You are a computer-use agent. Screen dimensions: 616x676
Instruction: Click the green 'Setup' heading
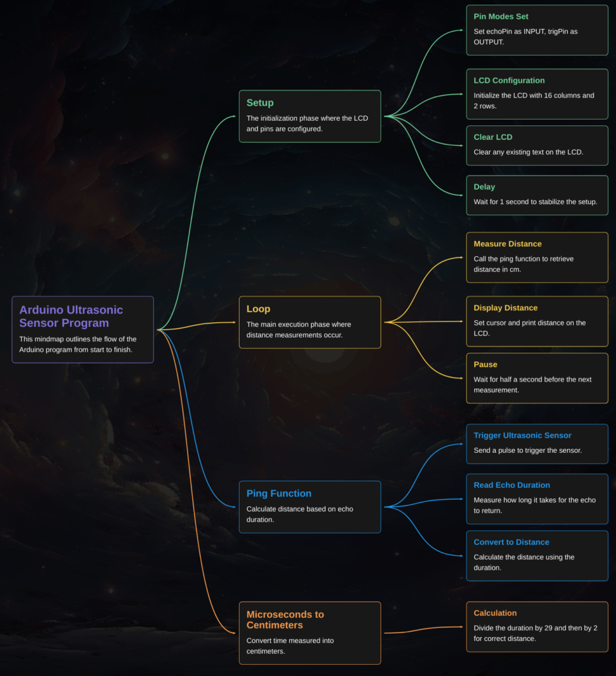point(260,103)
